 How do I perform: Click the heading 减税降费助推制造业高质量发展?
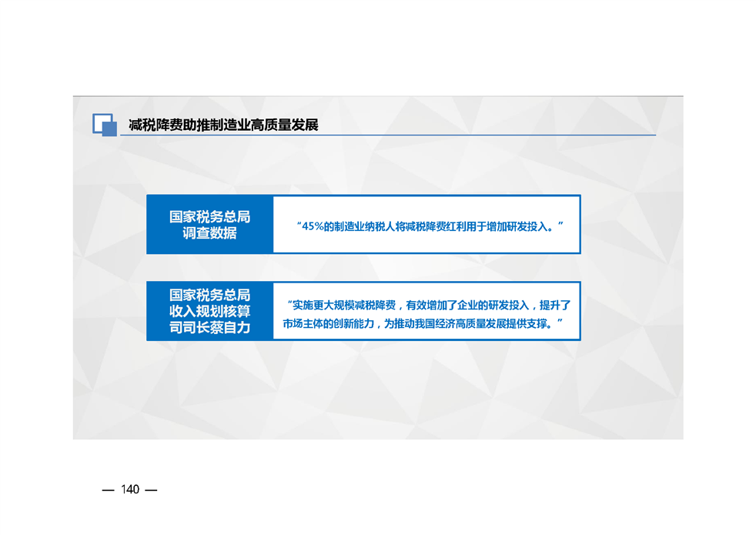(x=223, y=125)
